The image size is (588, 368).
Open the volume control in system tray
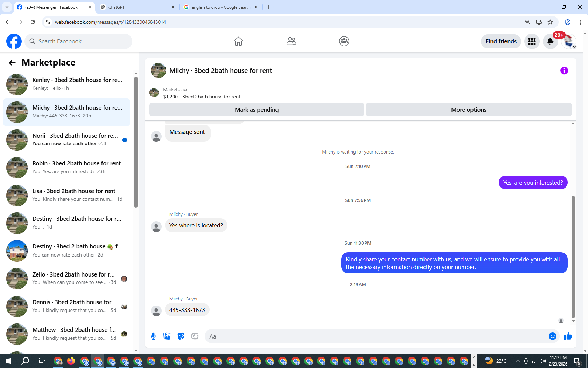point(543,361)
